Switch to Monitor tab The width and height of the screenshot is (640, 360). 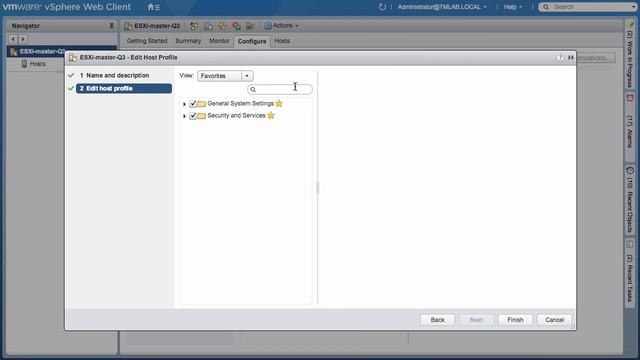tap(219, 41)
